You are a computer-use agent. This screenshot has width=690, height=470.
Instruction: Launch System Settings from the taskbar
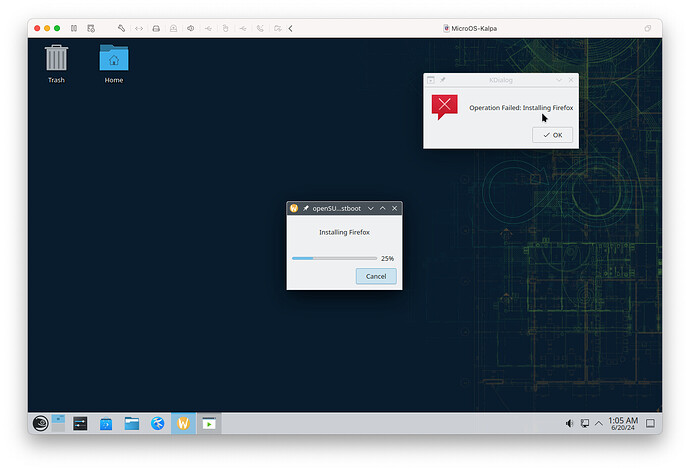click(x=80, y=423)
